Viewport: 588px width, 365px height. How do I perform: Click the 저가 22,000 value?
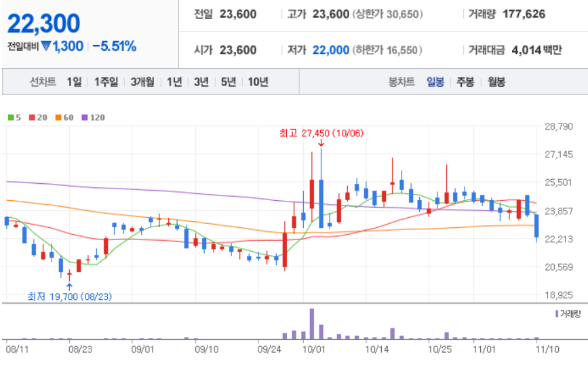(x=331, y=50)
